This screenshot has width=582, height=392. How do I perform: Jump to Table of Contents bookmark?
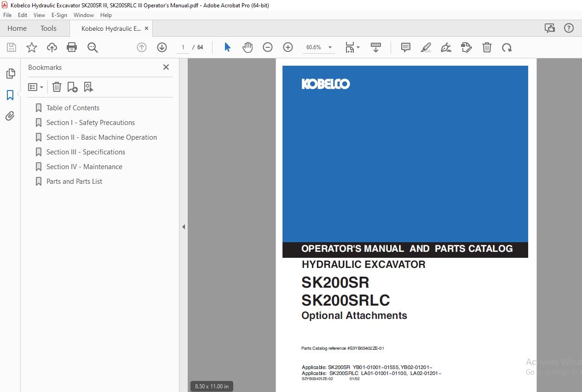pos(73,108)
